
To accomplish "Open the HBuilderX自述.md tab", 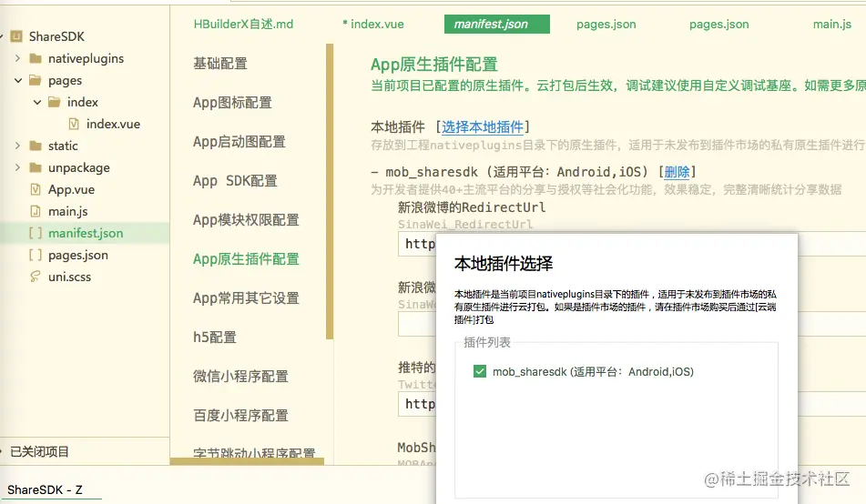I will (x=243, y=25).
